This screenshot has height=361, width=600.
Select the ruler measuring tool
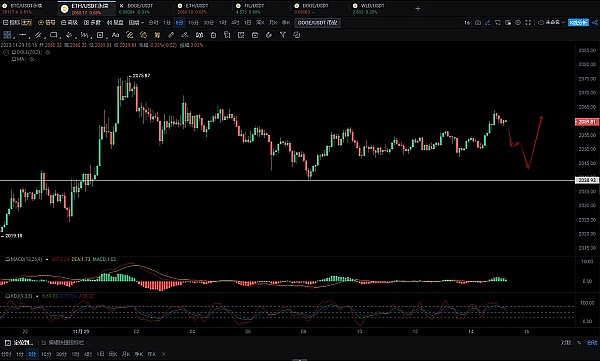pyautogui.click(x=171, y=35)
